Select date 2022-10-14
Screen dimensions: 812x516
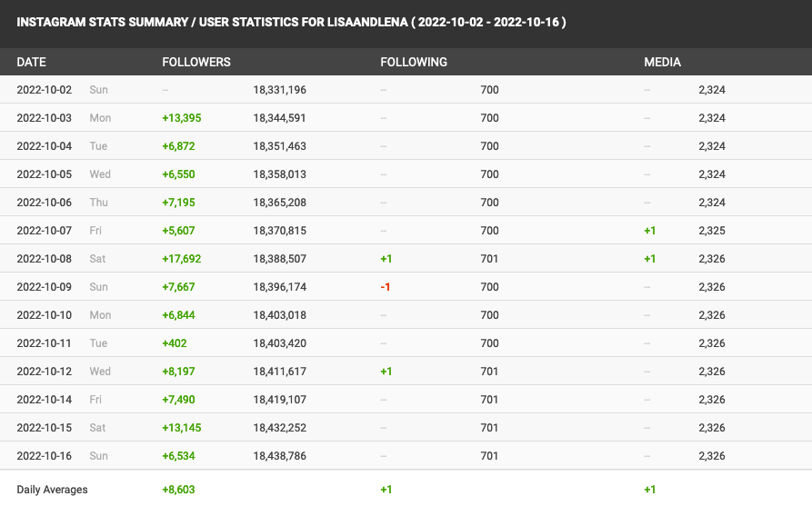tap(44, 400)
